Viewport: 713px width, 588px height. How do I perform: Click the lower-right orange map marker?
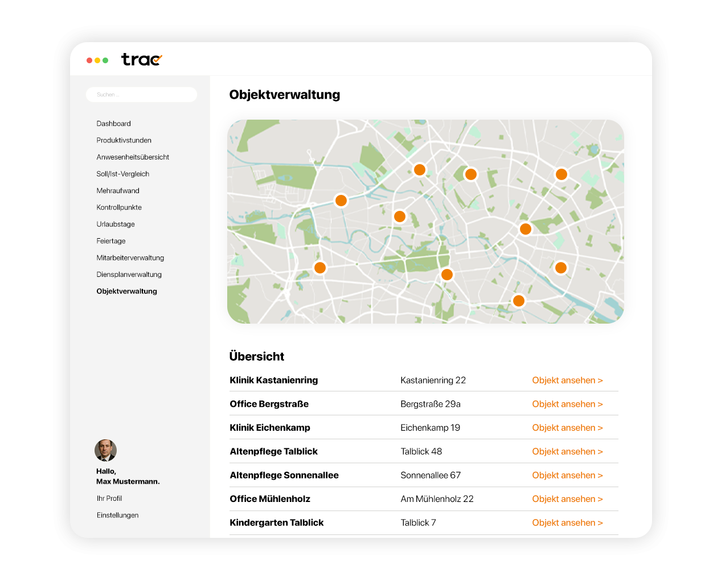click(560, 267)
